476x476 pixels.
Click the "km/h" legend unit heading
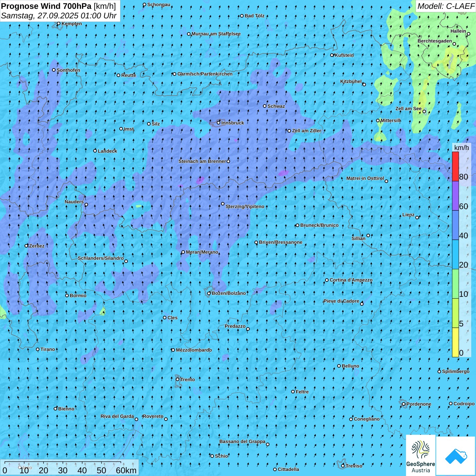(x=462, y=147)
